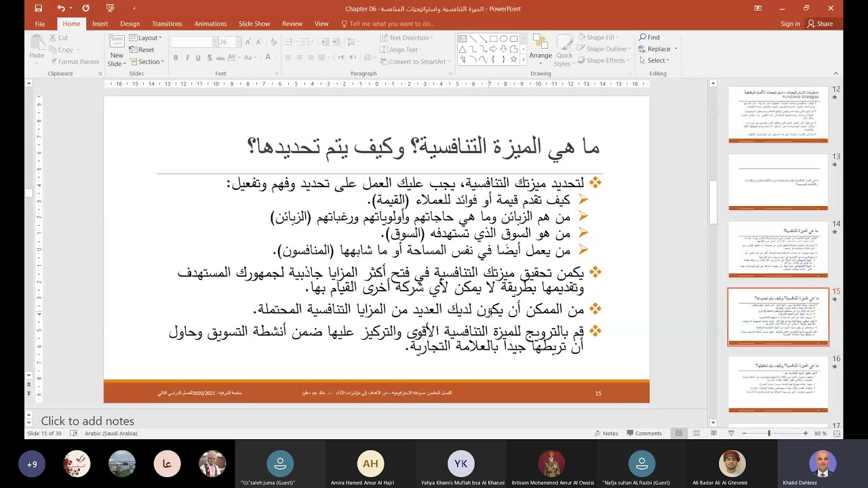
Task: Toggle Comments pane in status bar
Action: coord(644,433)
